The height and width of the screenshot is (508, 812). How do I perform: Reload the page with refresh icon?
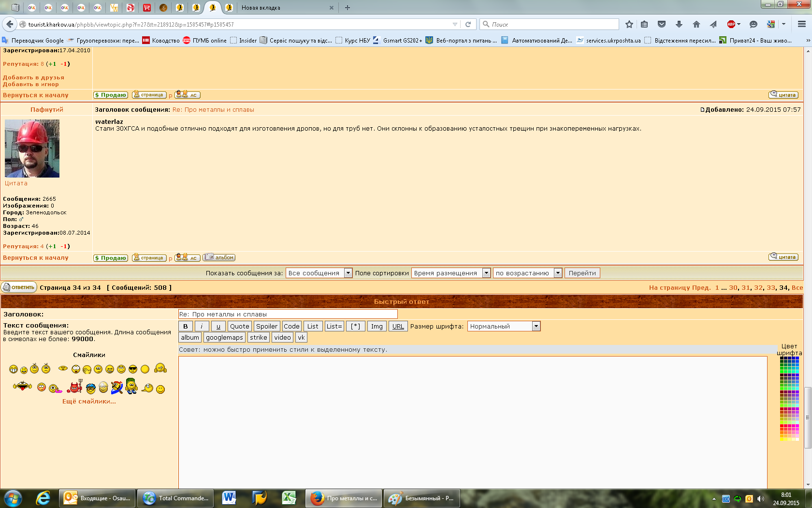pos(468,24)
